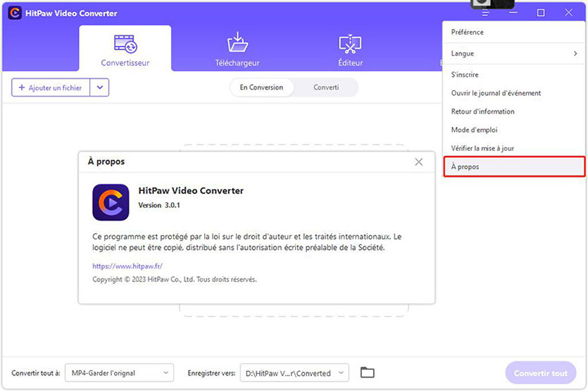This screenshot has height=391, width=588.
Task: Open the output folder icon
Action: [367, 373]
